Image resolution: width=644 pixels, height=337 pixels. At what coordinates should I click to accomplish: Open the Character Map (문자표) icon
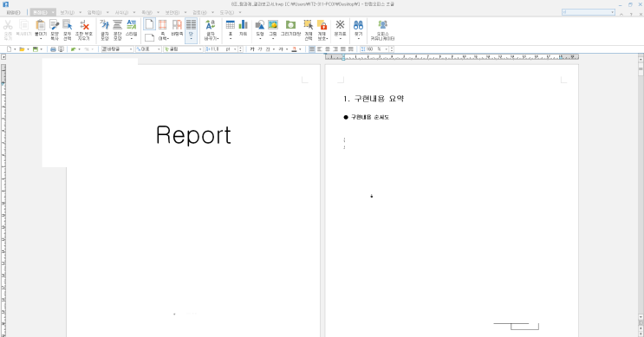(x=340, y=25)
